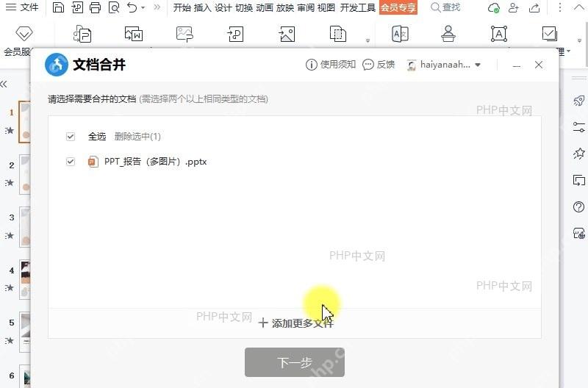This screenshot has height=388, width=588.
Task: Switch to the 开发工具 tab
Action: click(358, 7)
